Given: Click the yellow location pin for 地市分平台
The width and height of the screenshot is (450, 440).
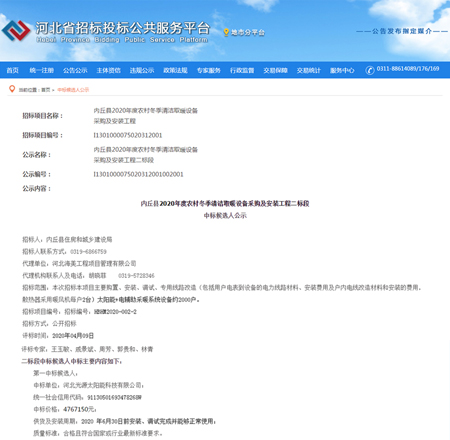Looking at the screenshot, I should 226,32.
